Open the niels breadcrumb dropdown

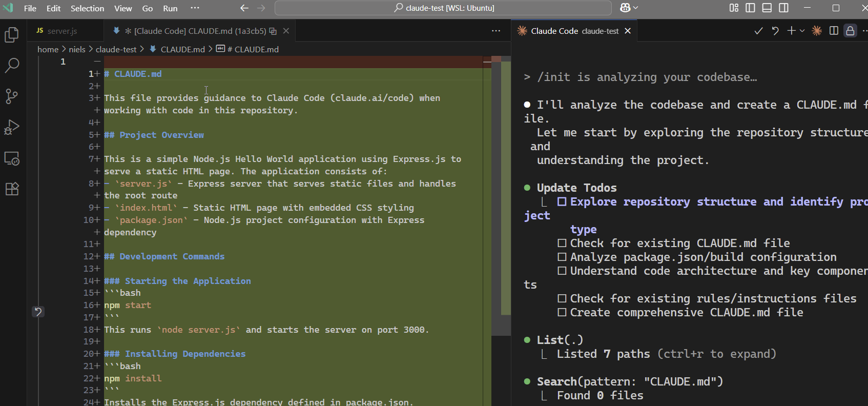click(x=77, y=49)
